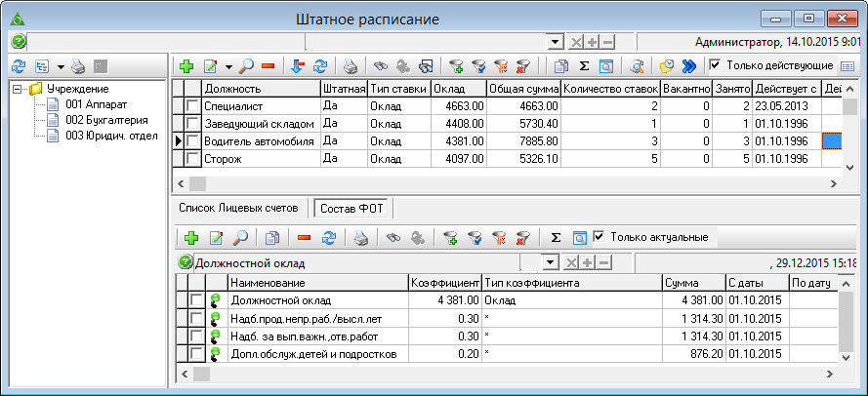Screen dimensions: 868x396
Task: Add a filter with the upper funnel-plus icon
Action: point(456,66)
